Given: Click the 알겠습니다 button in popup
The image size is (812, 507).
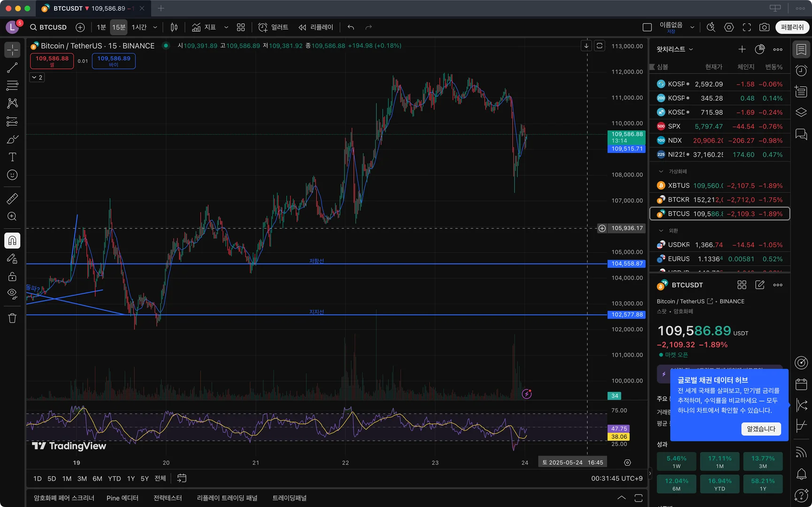Looking at the screenshot, I should click(761, 429).
